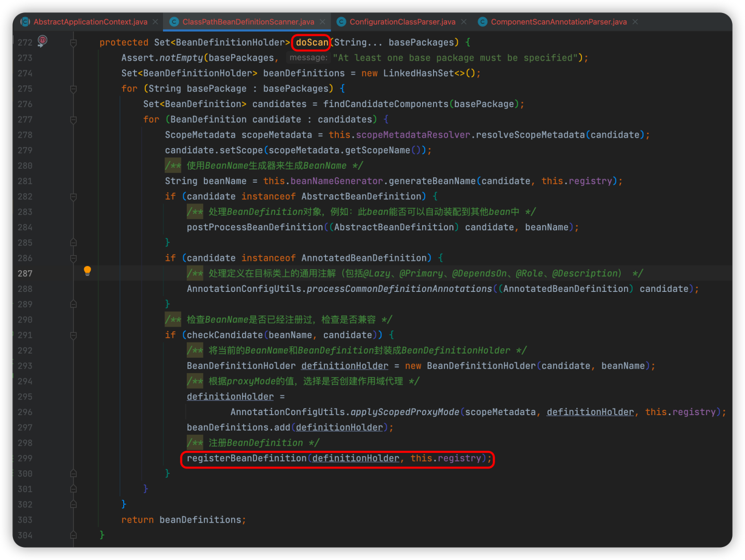Image resolution: width=745 pixels, height=560 pixels.
Task: Click 'definitionHolder =' on line 295
Action: pos(236,396)
